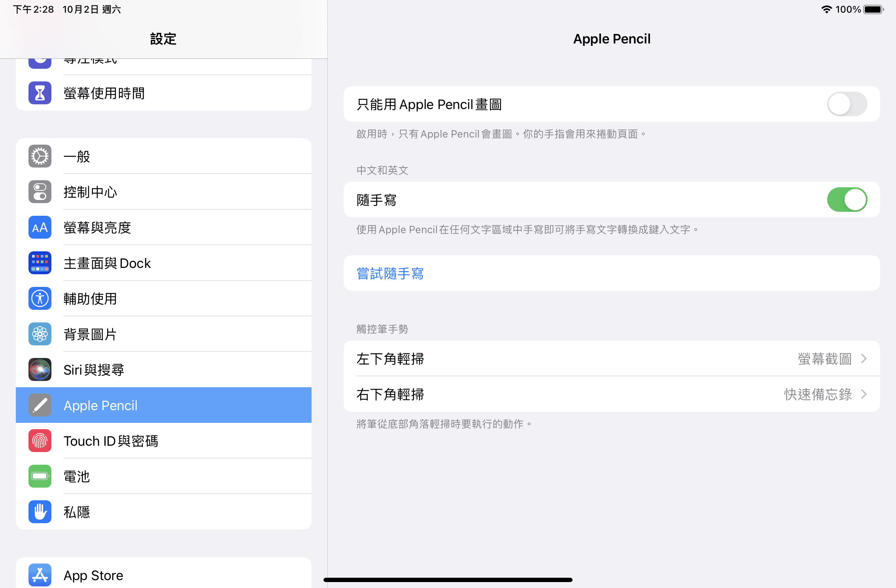Expand 右下角輕掃 chevron arrow
The width and height of the screenshot is (896, 588).
click(864, 394)
